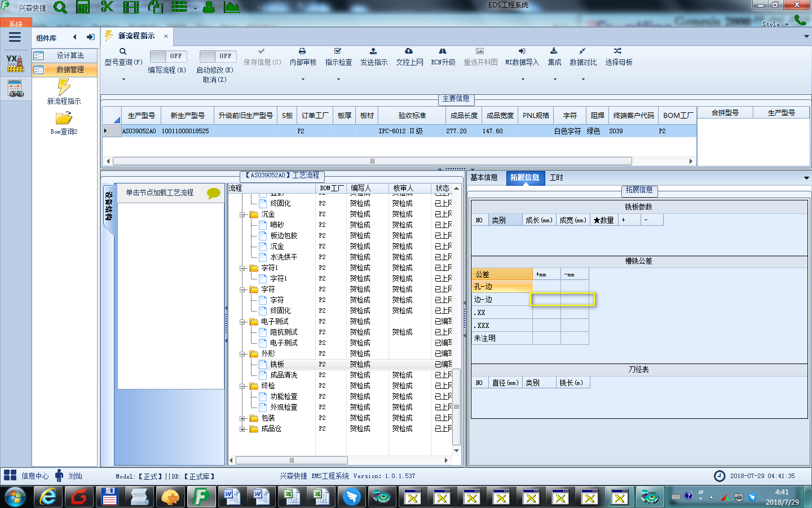The width and height of the screenshot is (812, 508).
Task: Select the 系统 ribbon tab
Action: coord(16,23)
